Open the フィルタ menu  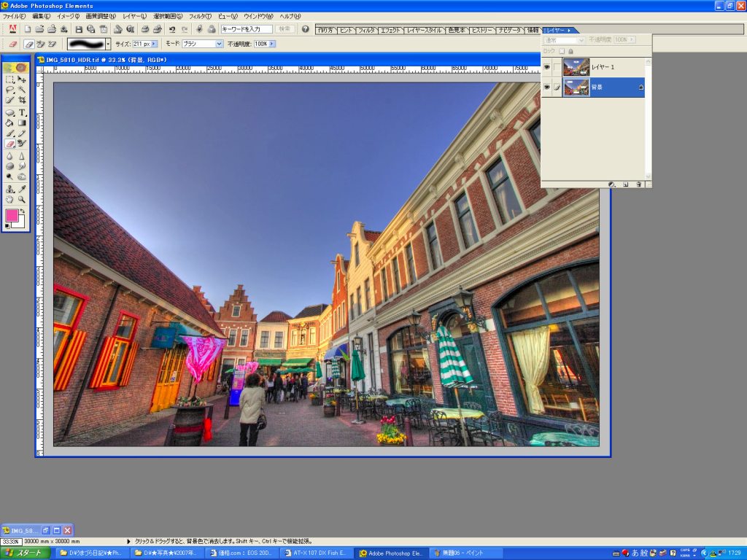click(x=200, y=16)
